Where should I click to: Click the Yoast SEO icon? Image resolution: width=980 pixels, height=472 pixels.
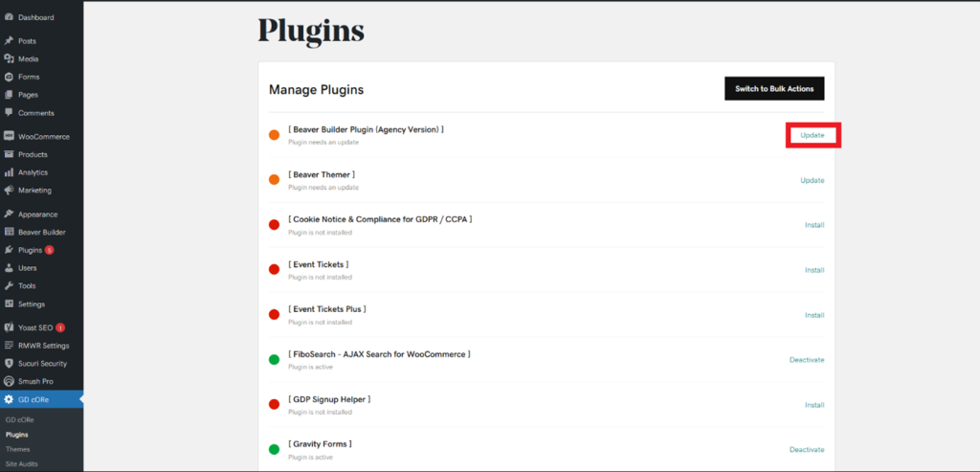pos(9,327)
